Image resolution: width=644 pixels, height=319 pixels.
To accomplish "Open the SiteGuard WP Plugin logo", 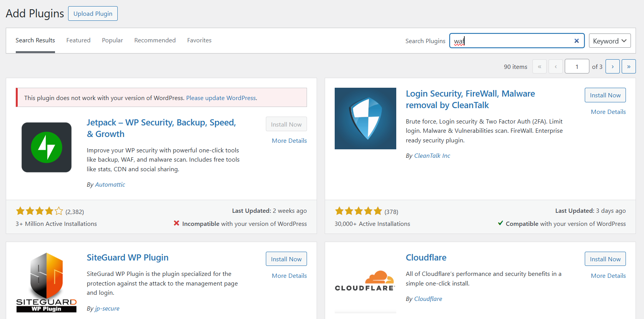I will click(x=47, y=282).
